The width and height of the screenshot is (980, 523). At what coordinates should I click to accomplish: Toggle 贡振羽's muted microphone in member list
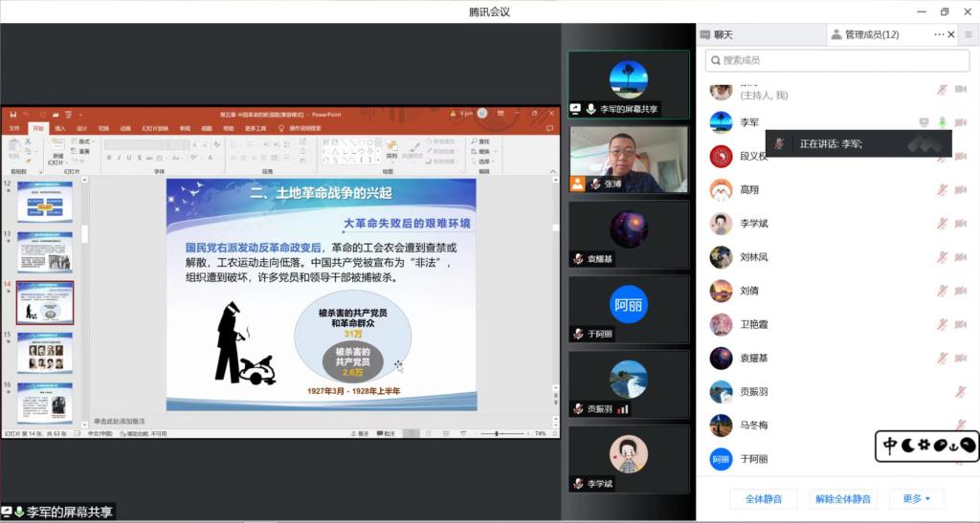coord(960,392)
